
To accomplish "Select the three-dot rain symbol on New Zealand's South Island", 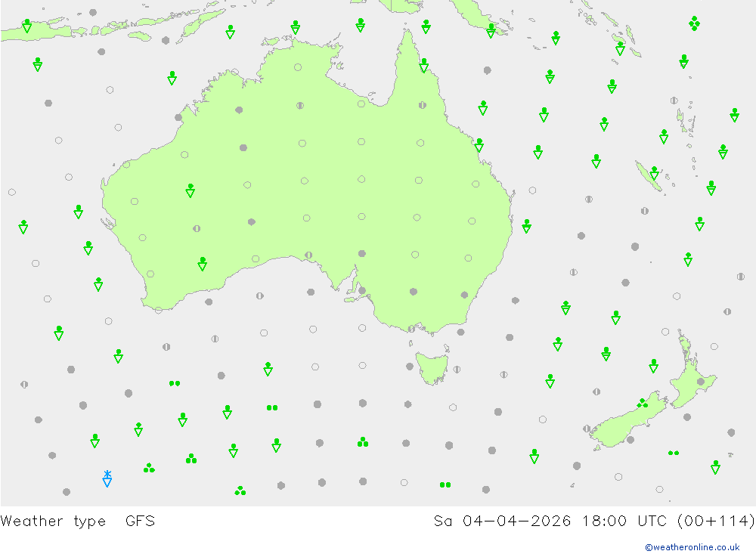I will tap(642, 403).
